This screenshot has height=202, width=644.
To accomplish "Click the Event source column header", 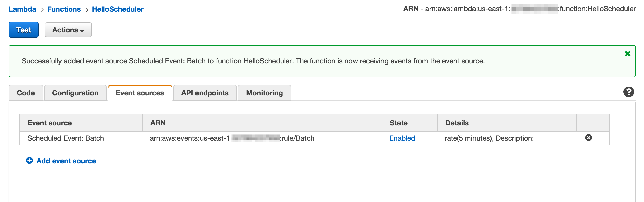I will [x=50, y=123].
